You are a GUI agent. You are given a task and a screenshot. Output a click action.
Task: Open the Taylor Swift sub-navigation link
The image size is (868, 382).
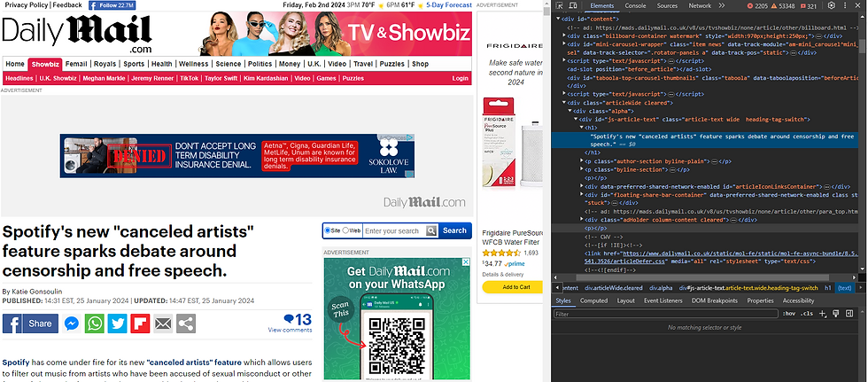[221, 79]
